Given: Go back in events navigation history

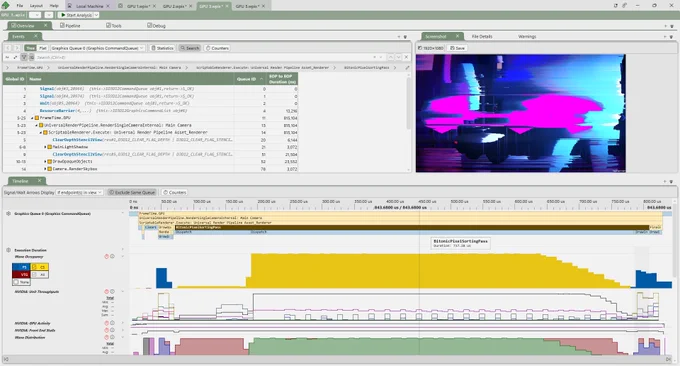Looking at the screenshot, I should click(x=8, y=48).
